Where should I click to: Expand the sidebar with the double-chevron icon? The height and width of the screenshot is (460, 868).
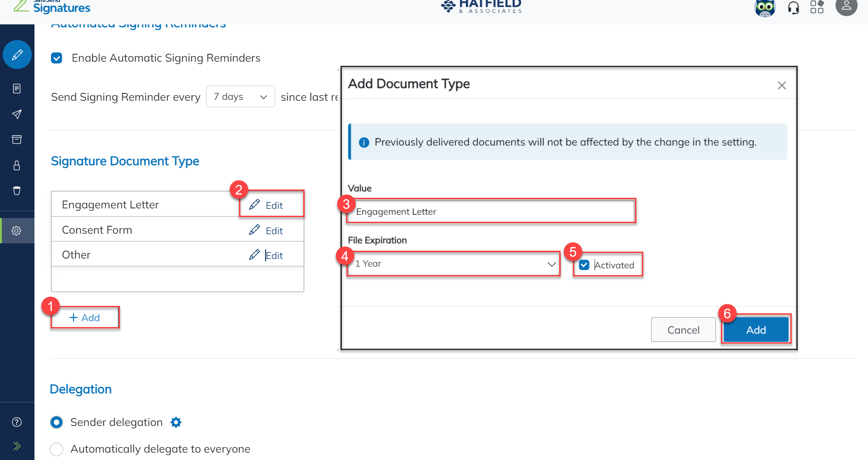tap(17, 446)
